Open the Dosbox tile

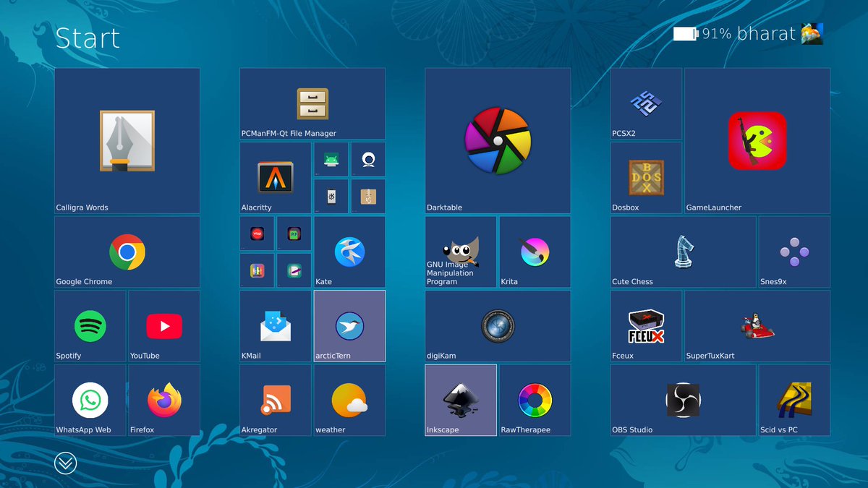click(646, 178)
